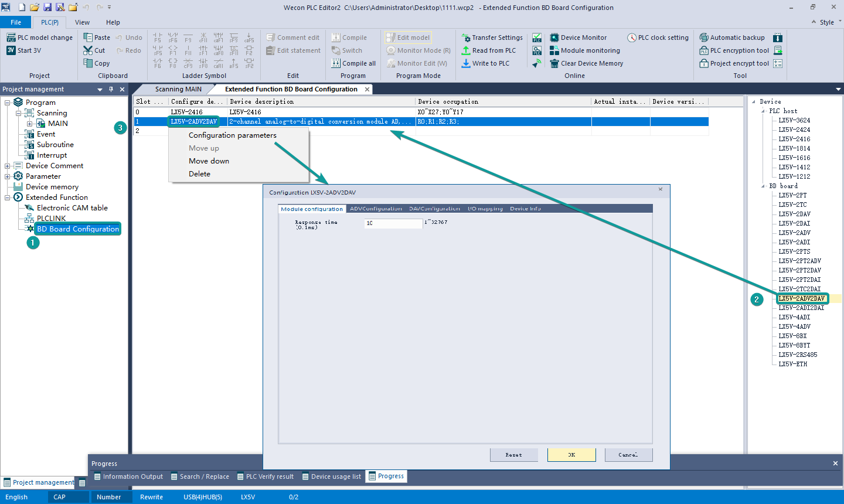Click the Device Monitor chip icon

[554, 38]
